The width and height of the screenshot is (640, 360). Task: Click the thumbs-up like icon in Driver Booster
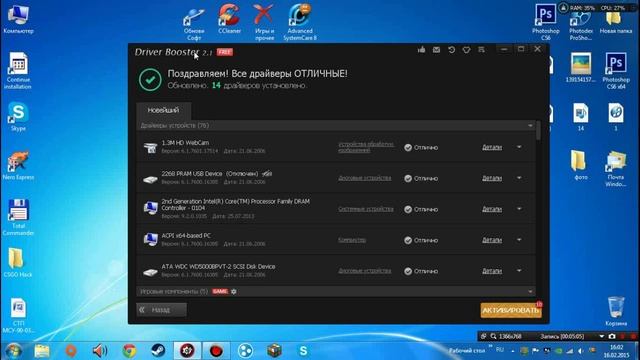(421, 50)
